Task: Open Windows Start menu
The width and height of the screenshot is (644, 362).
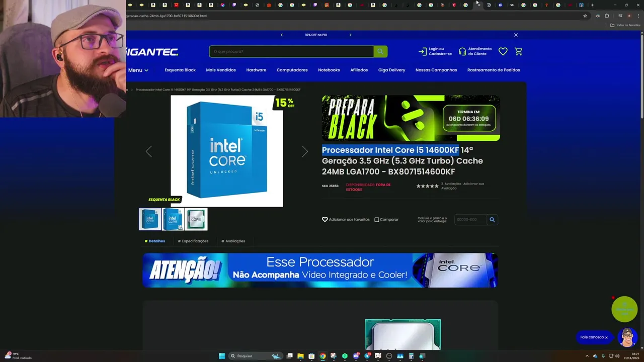Action: click(x=222, y=356)
